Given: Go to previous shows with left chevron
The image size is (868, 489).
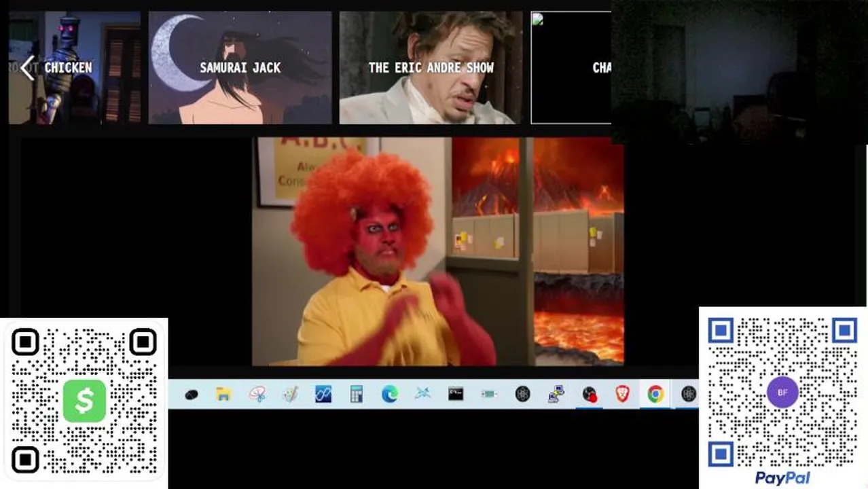Looking at the screenshot, I should (x=27, y=68).
